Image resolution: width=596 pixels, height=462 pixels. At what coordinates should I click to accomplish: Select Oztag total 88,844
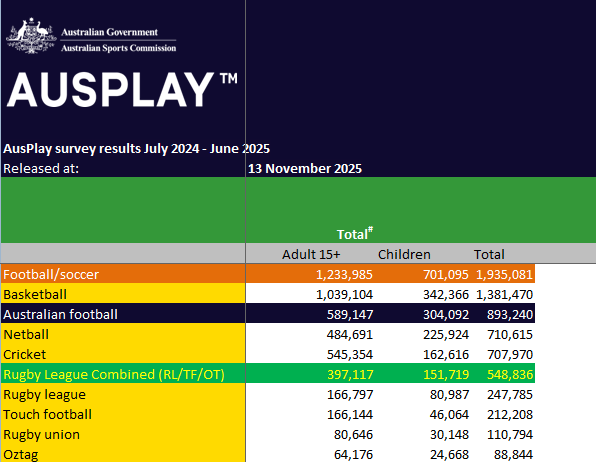coord(513,454)
